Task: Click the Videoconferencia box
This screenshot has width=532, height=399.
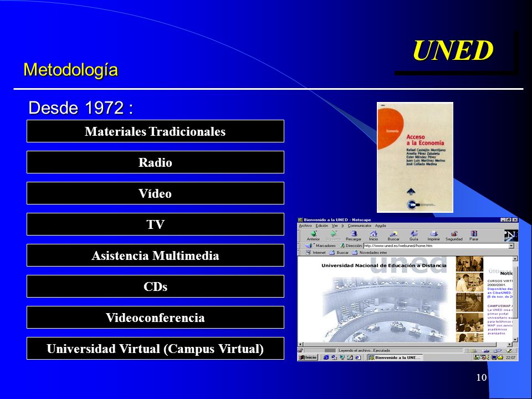Action: coord(155,317)
